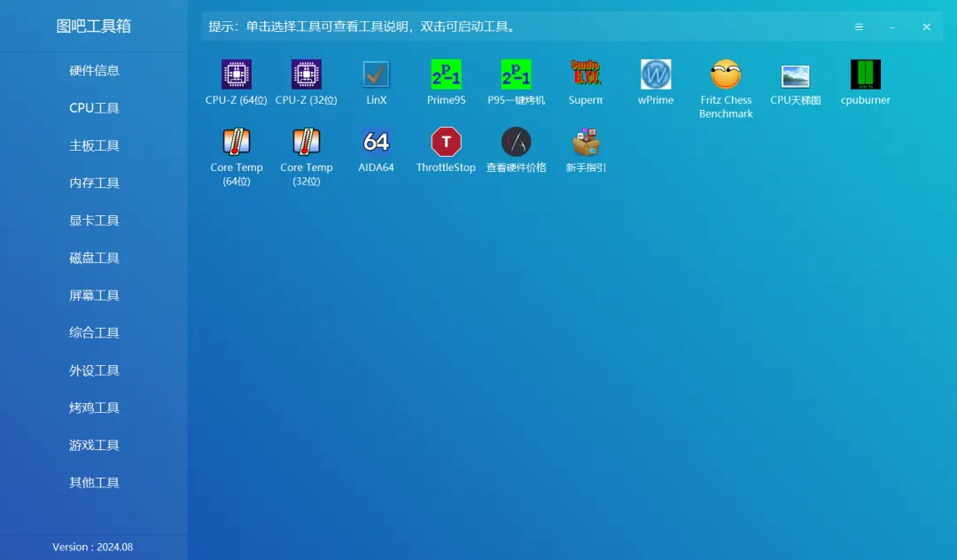Click the Version : 2024.08 label
Viewport: 957px width, 560px height.
[x=93, y=548]
